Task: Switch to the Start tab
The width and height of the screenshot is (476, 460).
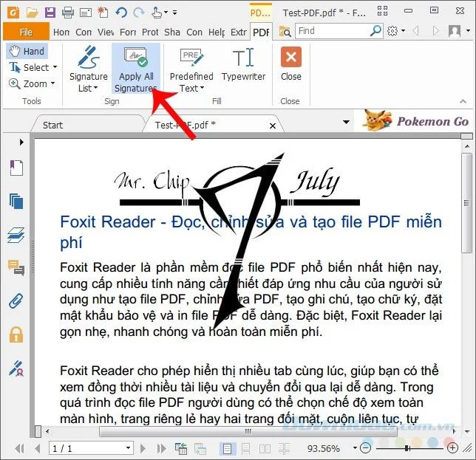Action: 52,125
